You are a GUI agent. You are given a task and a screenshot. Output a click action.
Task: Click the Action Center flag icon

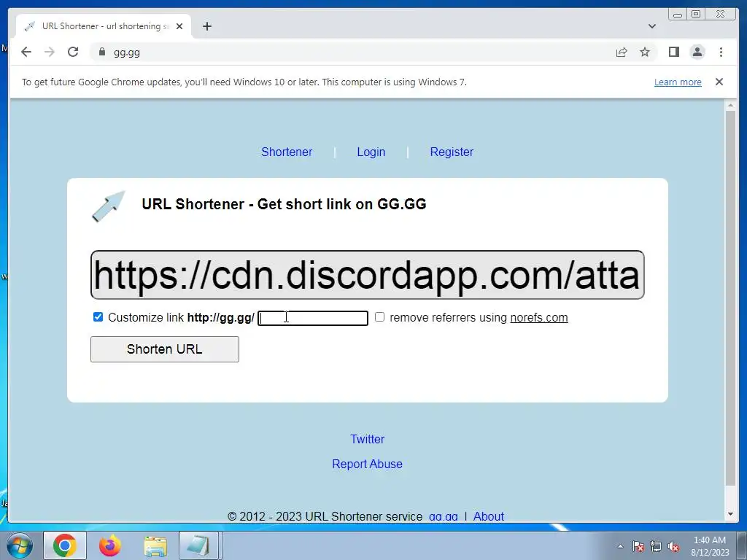pyautogui.click(x=638, y=546)
